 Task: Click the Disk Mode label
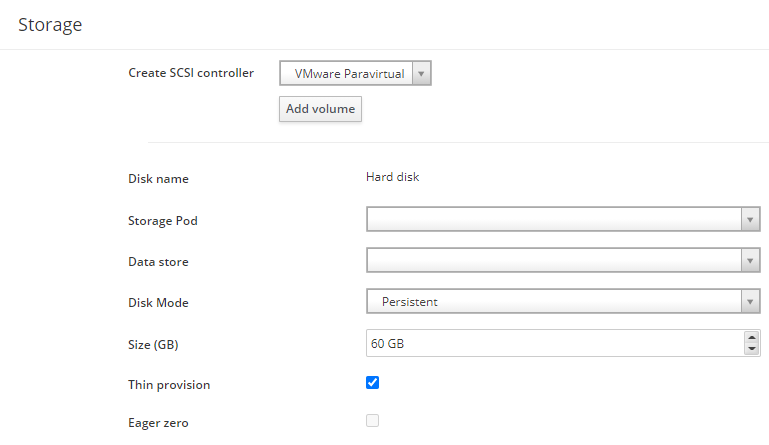pyautogui.click(x=158, y=303)
